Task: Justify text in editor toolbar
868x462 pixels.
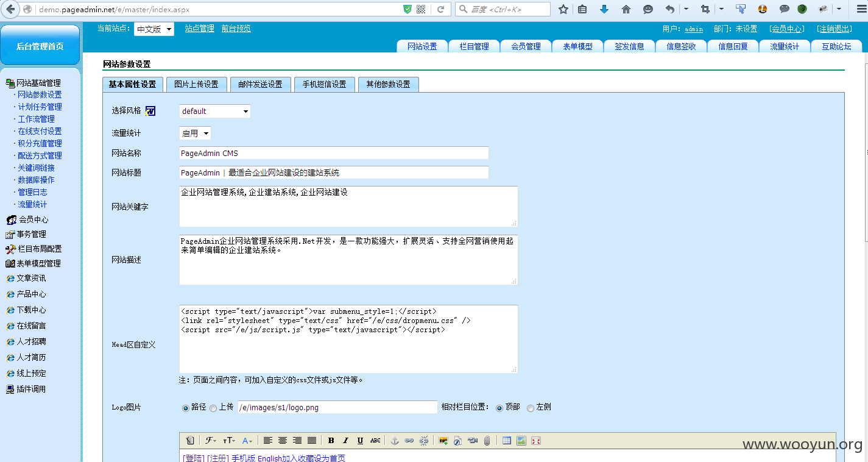Action: (312, 441)
